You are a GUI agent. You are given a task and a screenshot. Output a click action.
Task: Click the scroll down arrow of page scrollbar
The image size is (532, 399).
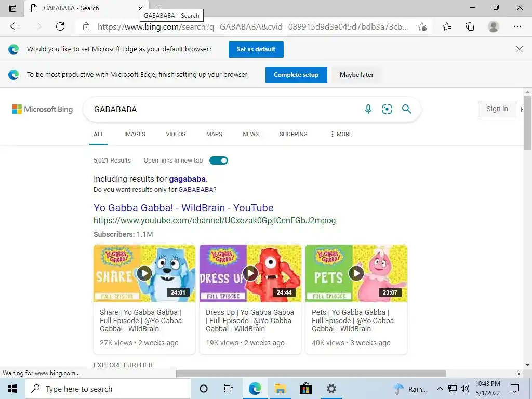click(527, 365)
